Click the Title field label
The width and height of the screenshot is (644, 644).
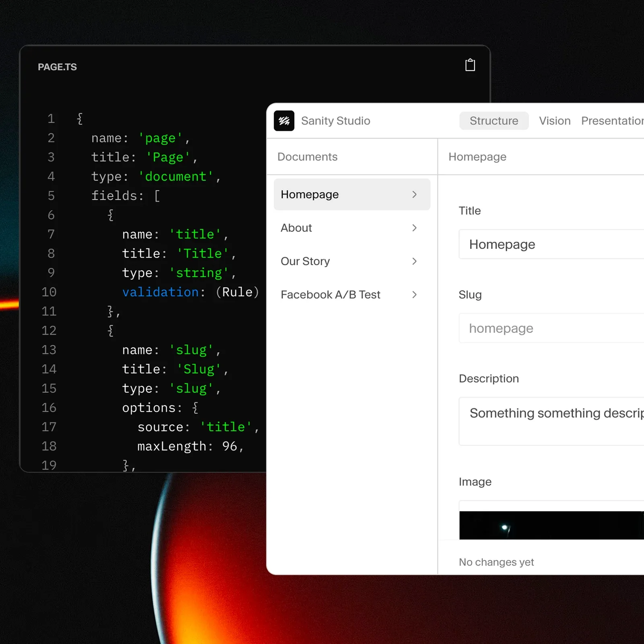point(470,211)
